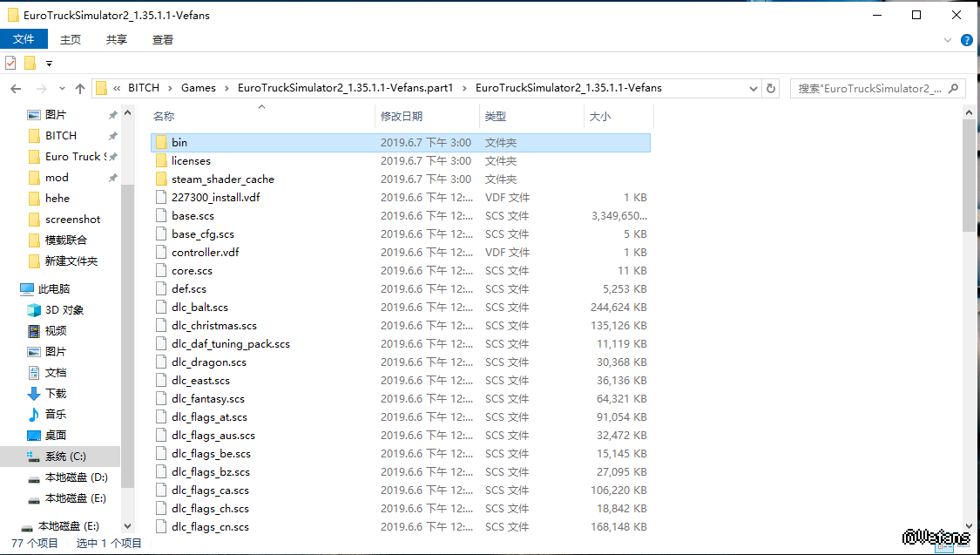This screenshot has width=980, height=555.
Task: Click the Games breadcrumb in the address bar
Action: (x=198, y=88)
